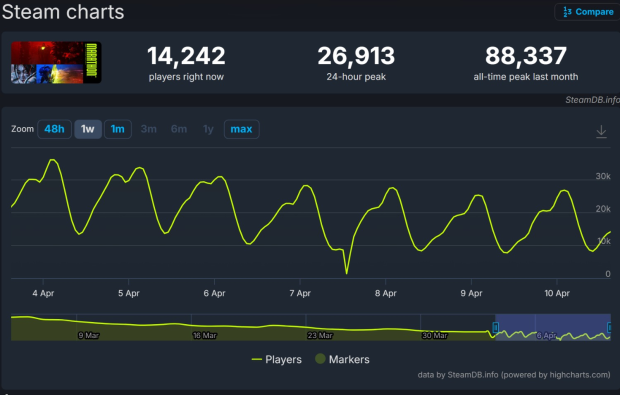The height and width of the screenshot is (395, 620).
Task: Click the 9 Mar navigator label
Action: click(89, 335)
